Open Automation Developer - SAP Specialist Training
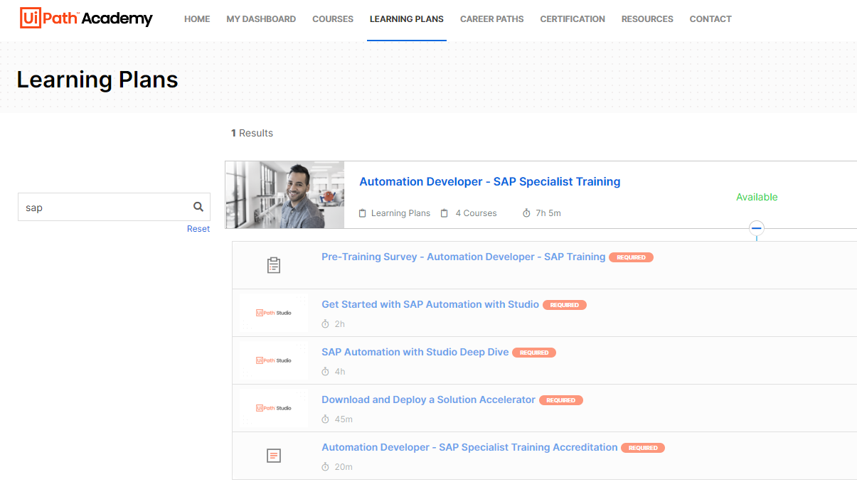This screenshot has width=857, height=504. pos(489,182)
